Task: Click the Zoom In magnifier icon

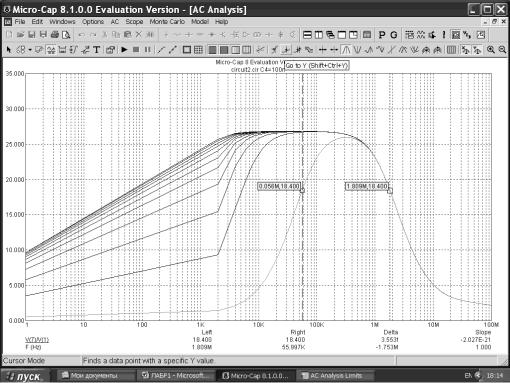Action: click(x=491, y=50)
